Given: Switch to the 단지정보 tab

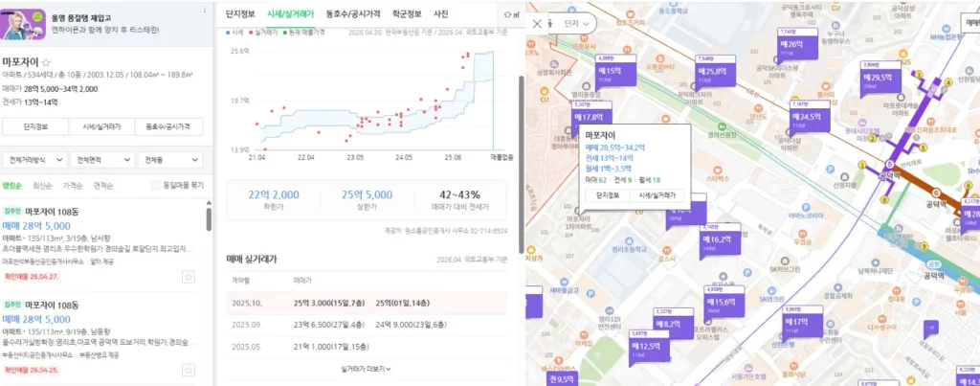Looking at the screenshot, I should click(240, 13).
